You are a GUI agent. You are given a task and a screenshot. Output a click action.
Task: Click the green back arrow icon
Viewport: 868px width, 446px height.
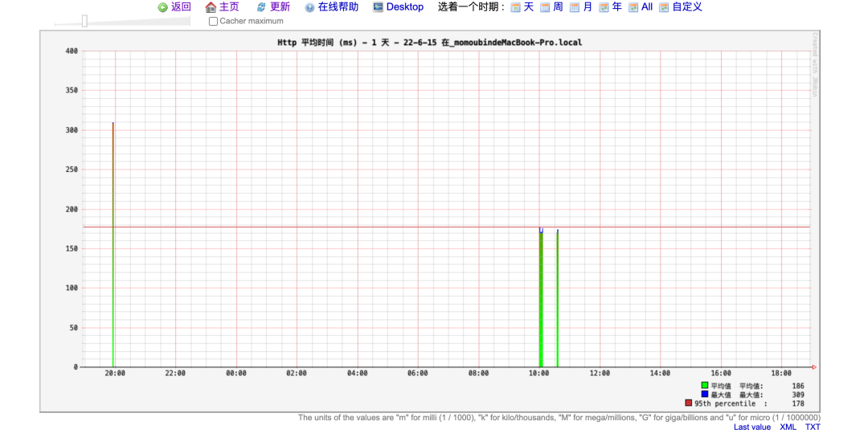pos(162,7)
